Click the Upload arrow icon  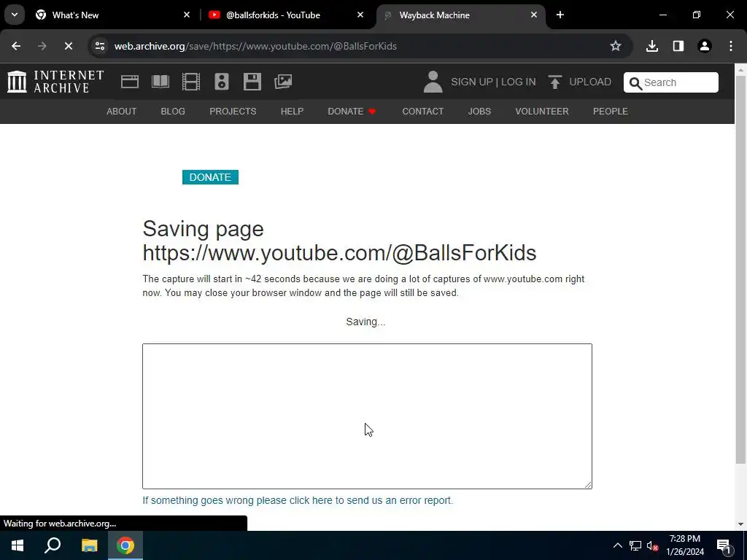(x=554, y=82)
